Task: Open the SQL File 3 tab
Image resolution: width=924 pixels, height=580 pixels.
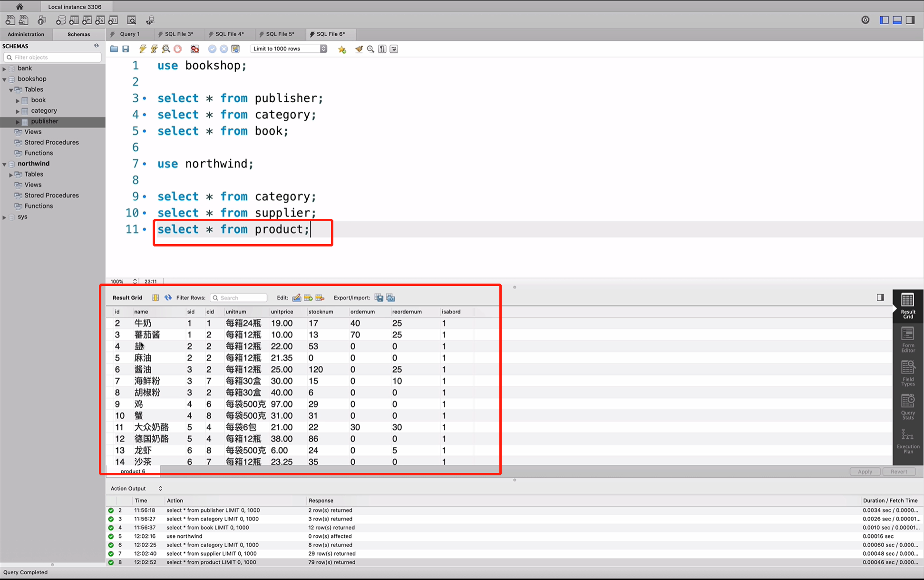Action: coord(179,34)
